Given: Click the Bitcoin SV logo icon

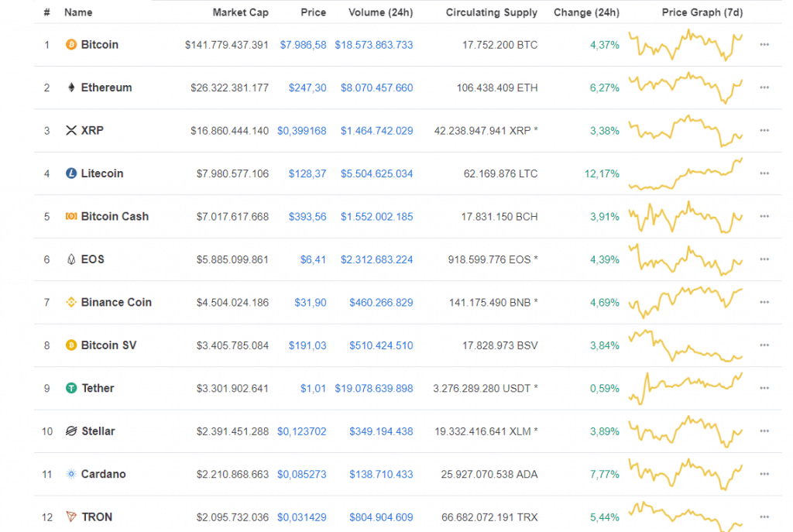Looking at the screenshot, I should pos(71,345).
